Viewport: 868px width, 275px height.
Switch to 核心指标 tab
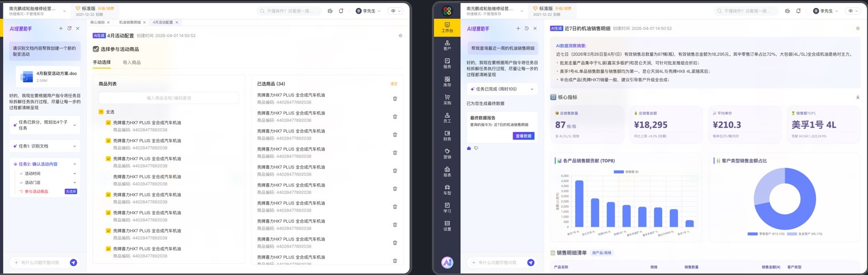tap(98, 22)
